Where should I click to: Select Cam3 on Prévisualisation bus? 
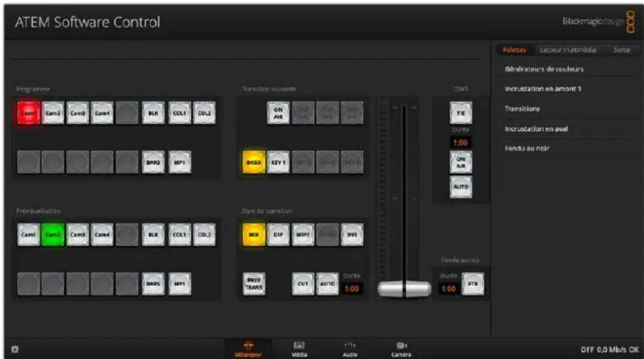click(78, 234)
